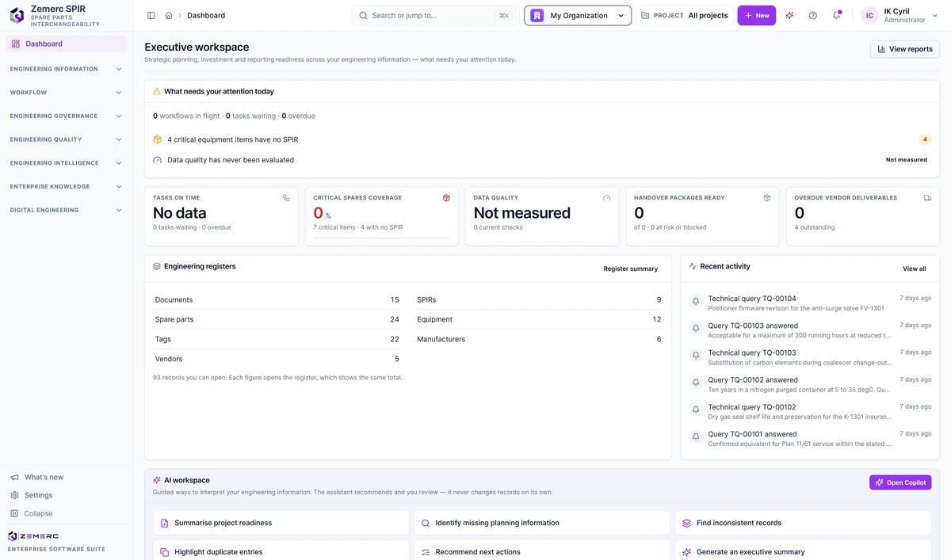951x560 pixels.
Task: Open the My Organization dropdown
Action: [578, 15]
